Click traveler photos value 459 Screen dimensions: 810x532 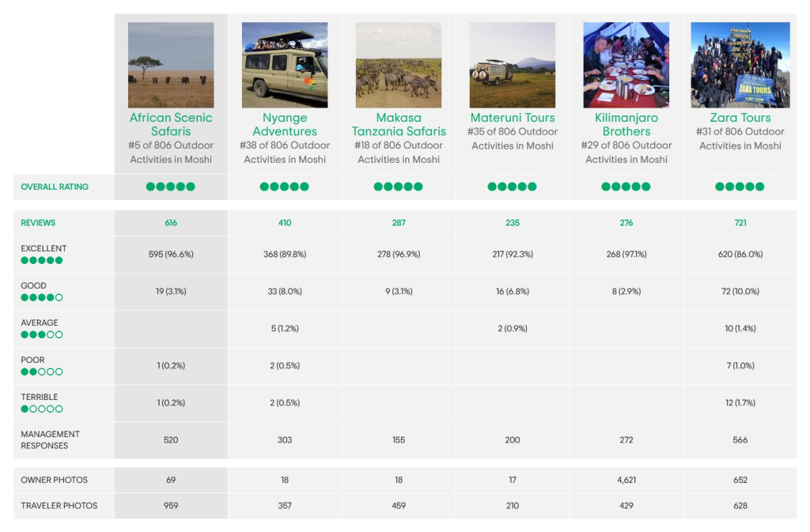pyautogui.click(x=399, y=506)
